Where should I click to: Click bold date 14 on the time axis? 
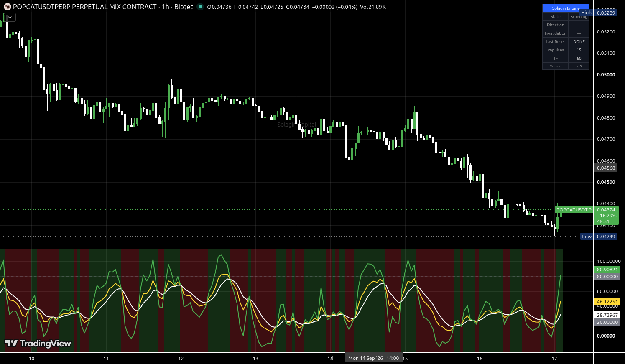click(x=330, y=359)
